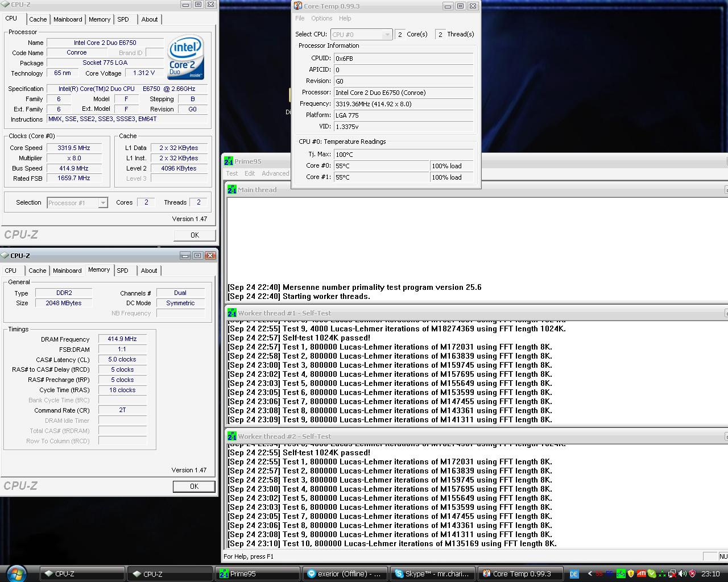
Task: Click blue Core Temp temperature tray icon
Action: coord(610,574)
